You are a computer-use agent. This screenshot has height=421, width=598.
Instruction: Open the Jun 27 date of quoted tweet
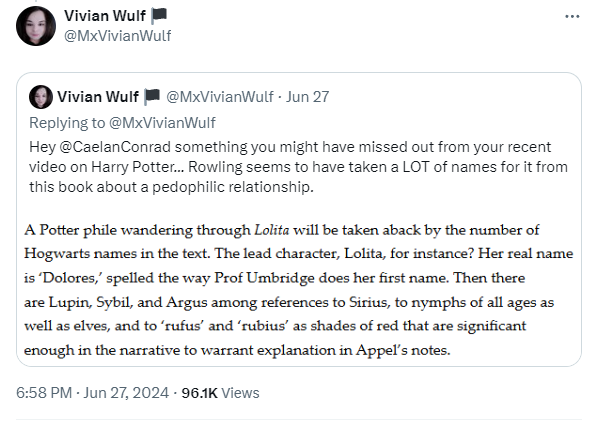tap(307, 96)
